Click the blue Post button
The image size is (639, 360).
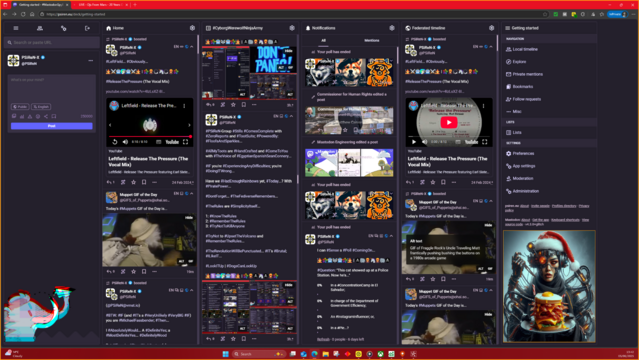click(51, 126)
